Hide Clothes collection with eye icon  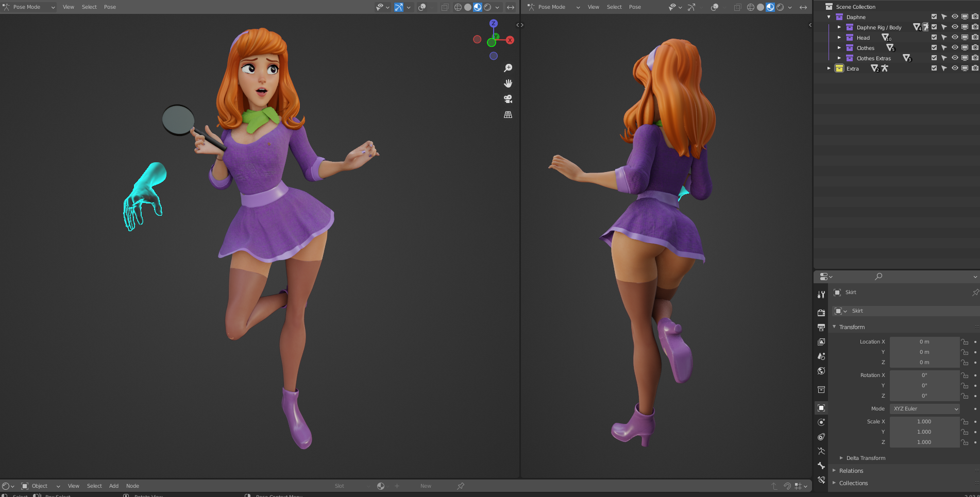coord(955,48)
